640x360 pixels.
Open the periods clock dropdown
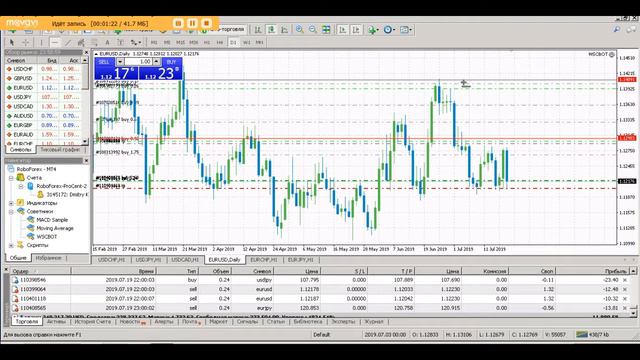[x=389, y=30]
